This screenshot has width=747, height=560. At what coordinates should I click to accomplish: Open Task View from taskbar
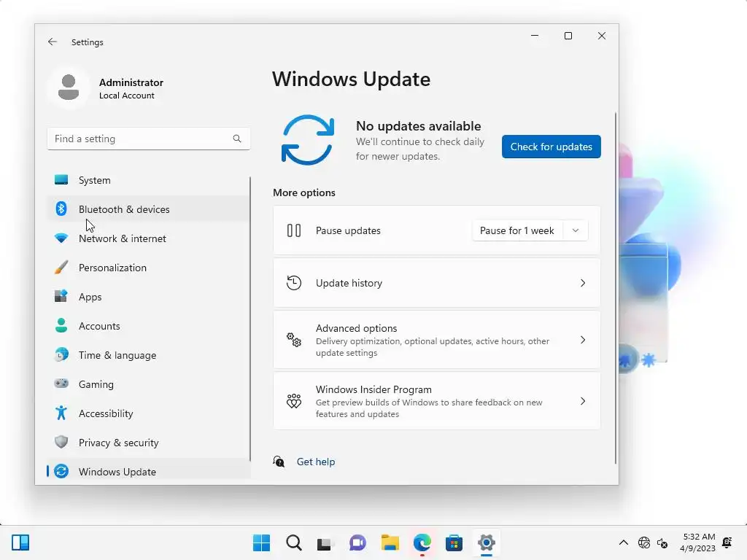click(325, 542)
